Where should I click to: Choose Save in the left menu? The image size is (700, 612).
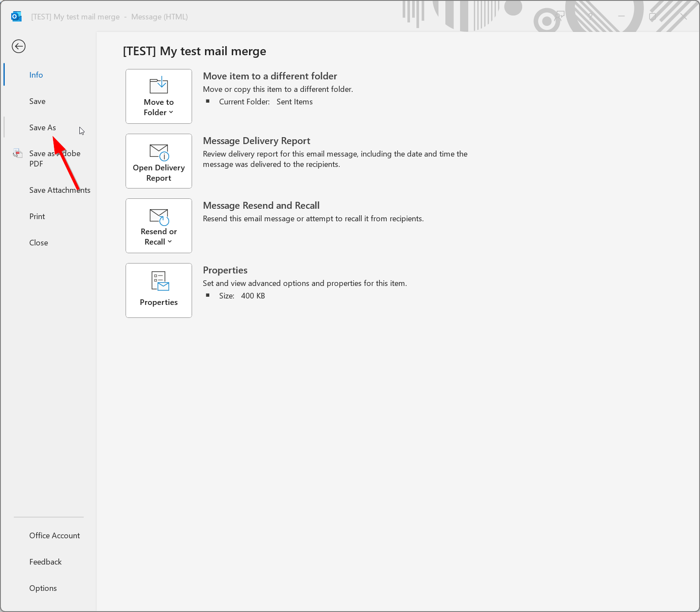(38, 101)
